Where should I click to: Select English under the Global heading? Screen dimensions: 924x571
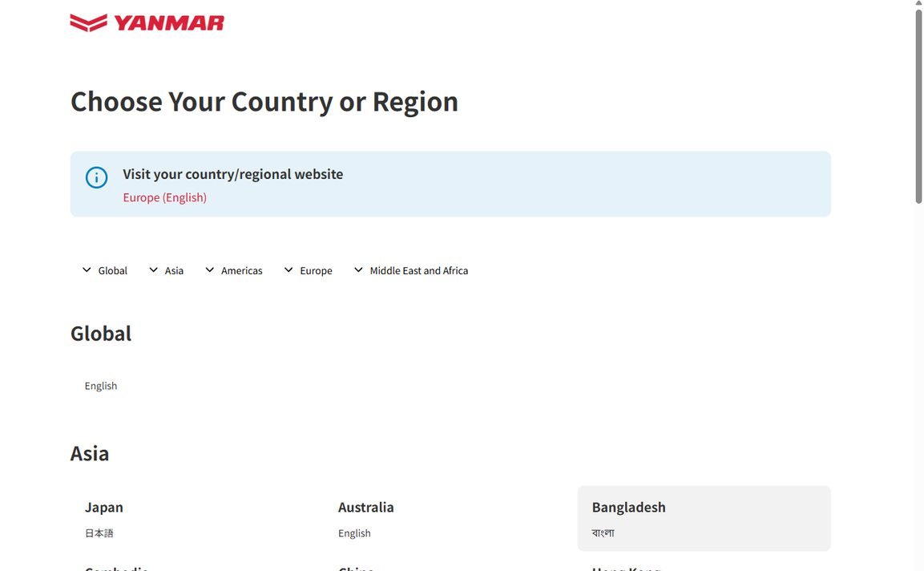pyautogui.click(x=101, y=386)
